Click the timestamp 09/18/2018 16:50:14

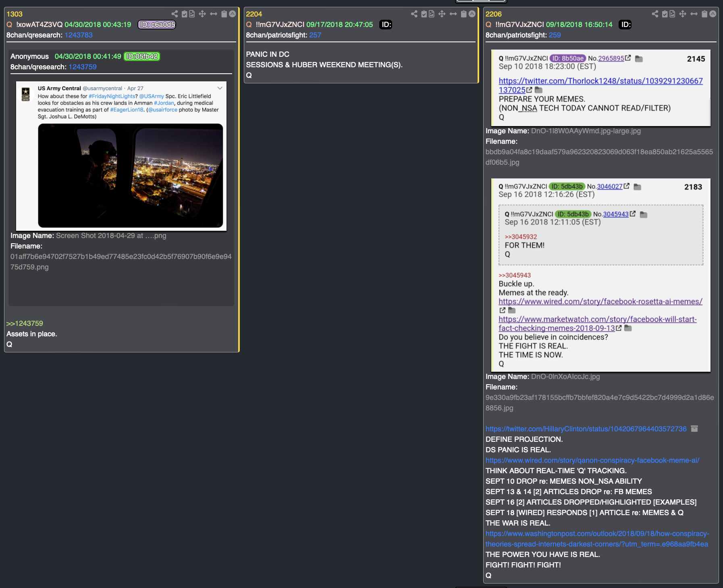[x=579, y=25]
